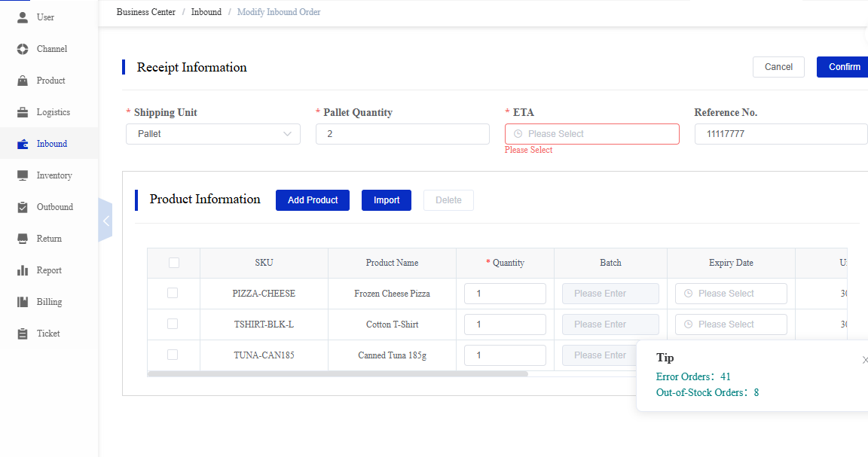Click Batch field for TUNA-CAN185

pyautogui.click(x=600, y=355)
